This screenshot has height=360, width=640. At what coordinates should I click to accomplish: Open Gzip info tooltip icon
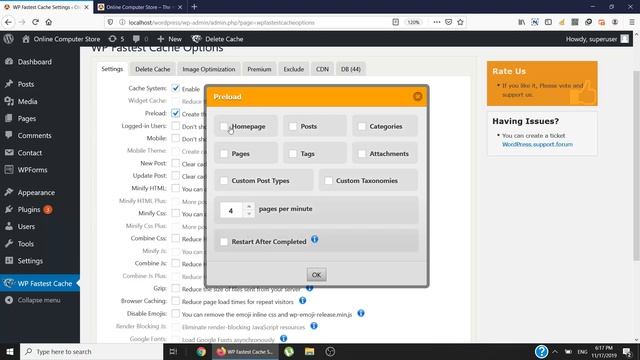click(309, 288)
